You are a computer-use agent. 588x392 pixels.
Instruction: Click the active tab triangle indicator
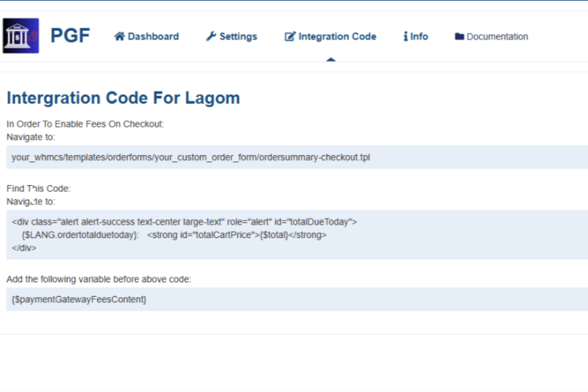click(331, 59)
